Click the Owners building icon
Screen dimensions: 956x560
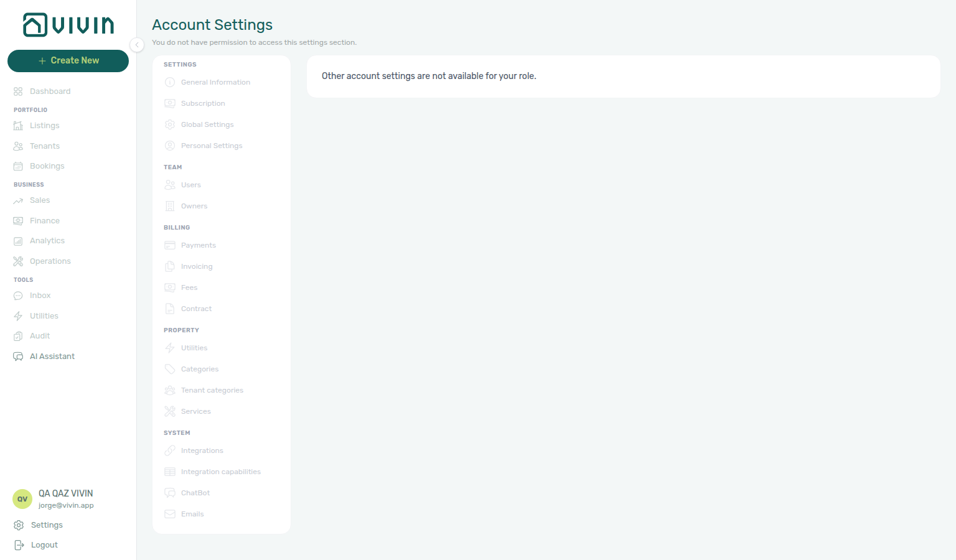(x=170, y=206)
